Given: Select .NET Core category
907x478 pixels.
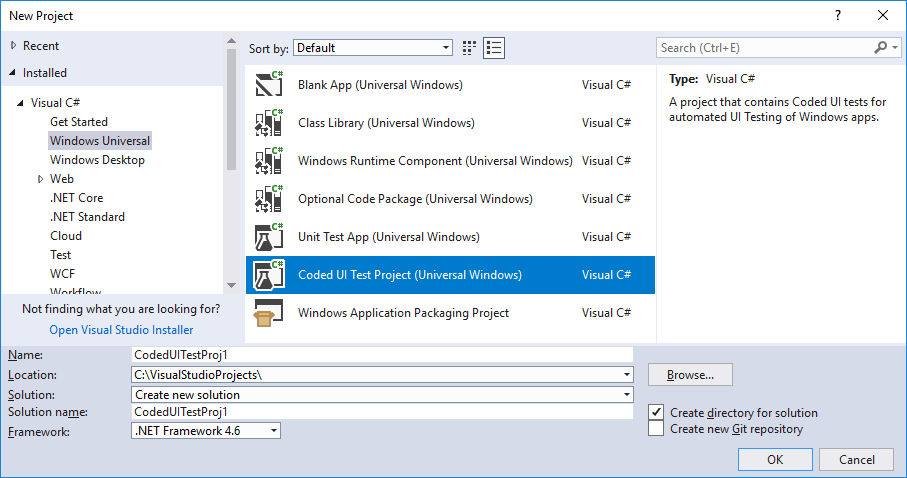Looking at the screenshot, I should click(x=76, y=198).
